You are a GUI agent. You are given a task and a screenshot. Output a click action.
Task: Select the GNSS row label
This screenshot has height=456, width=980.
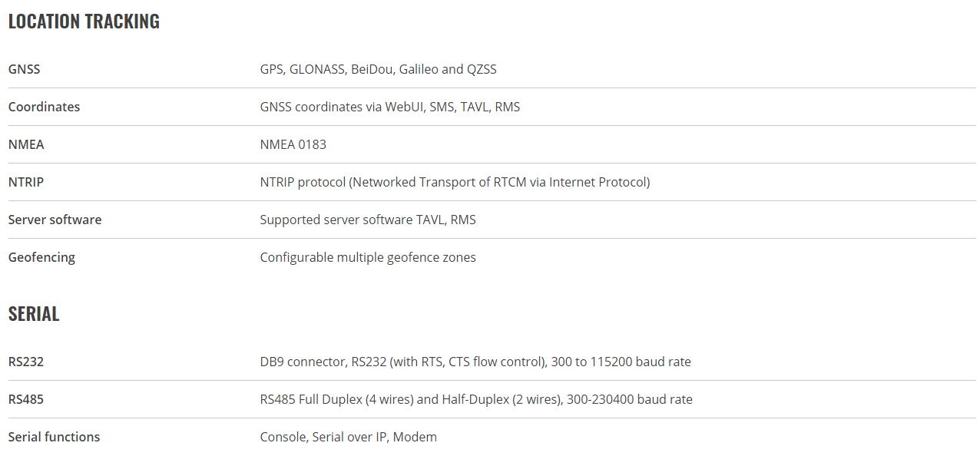point(24,69)
